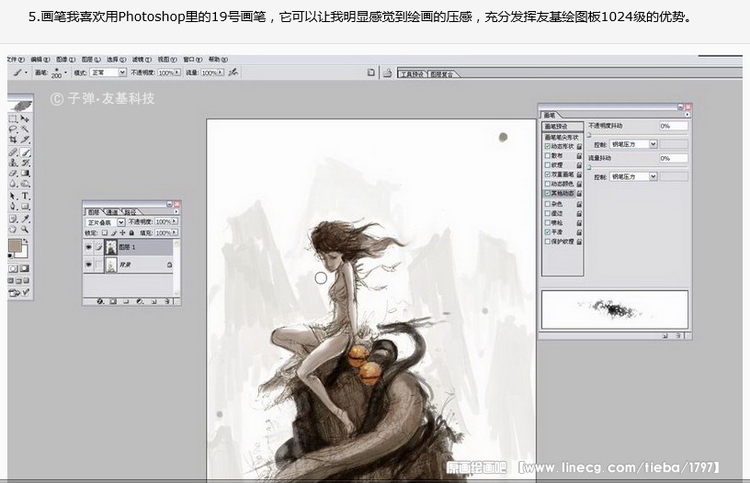Open 控制 dropdown under 不透明度抖动
Screen dimensions: 750x483
tap(634, 144)
